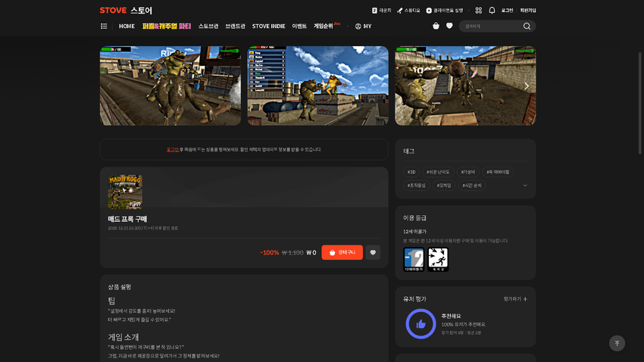The image size is (644, 362).
Task: Add game with the red 장바구니 button
Action: [x=342, y=252]
